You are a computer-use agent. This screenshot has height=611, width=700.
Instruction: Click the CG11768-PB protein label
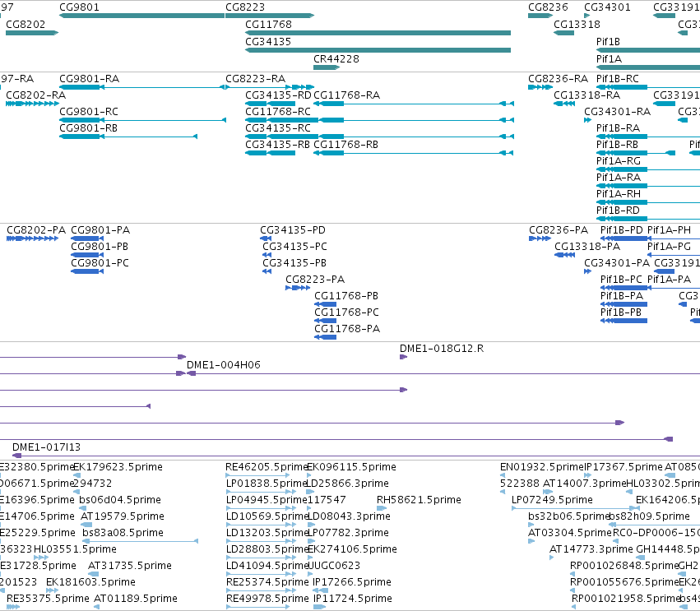[346, 296]
